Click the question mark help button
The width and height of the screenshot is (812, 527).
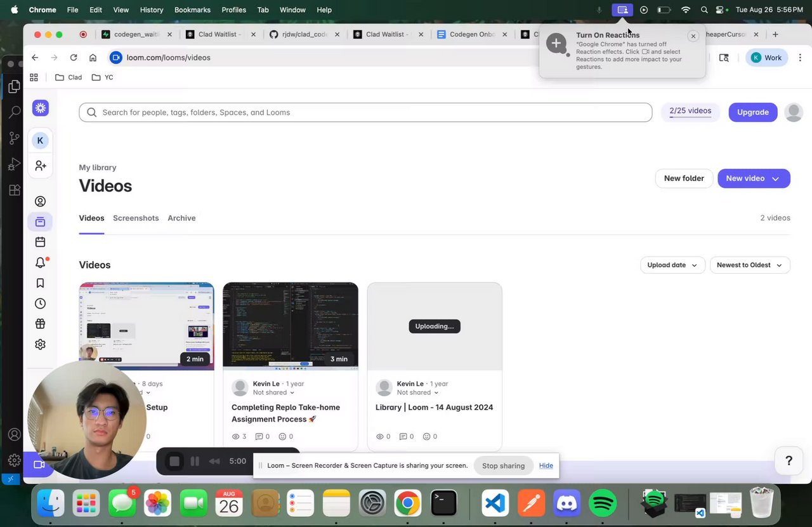click(789, 461)
